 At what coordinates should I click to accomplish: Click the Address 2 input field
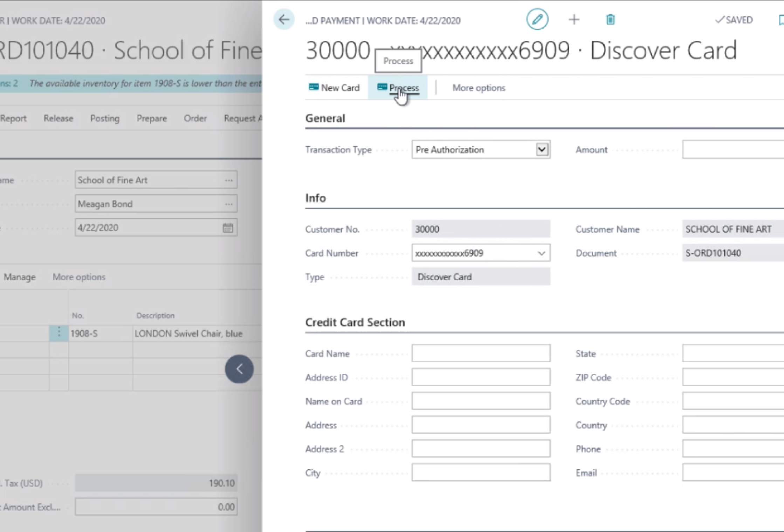(x=481, y=448)
